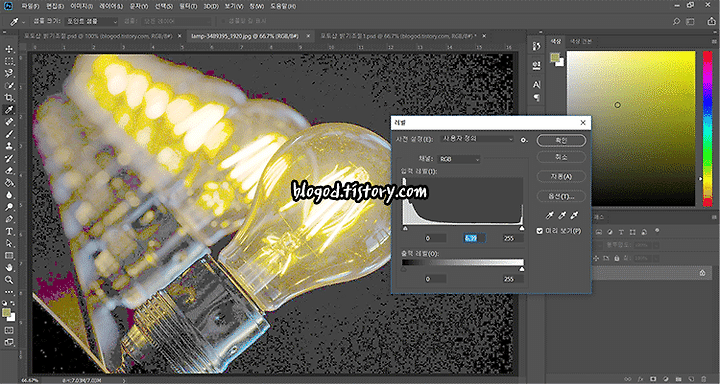The height and width of the screenshot is (385, 720).
Task: Select the Lasso tool
Action: [x=9, y=73]
